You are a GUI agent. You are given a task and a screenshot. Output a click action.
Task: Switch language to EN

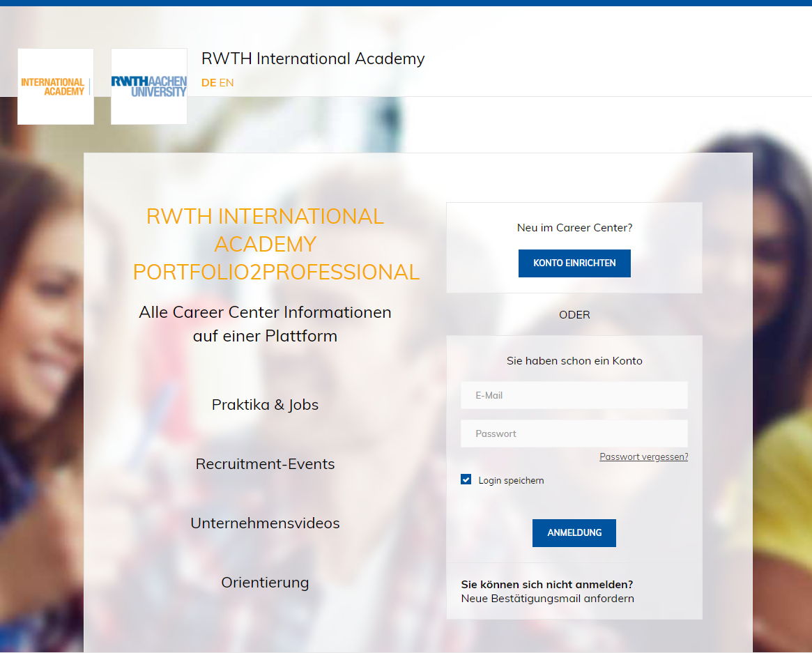226,82
